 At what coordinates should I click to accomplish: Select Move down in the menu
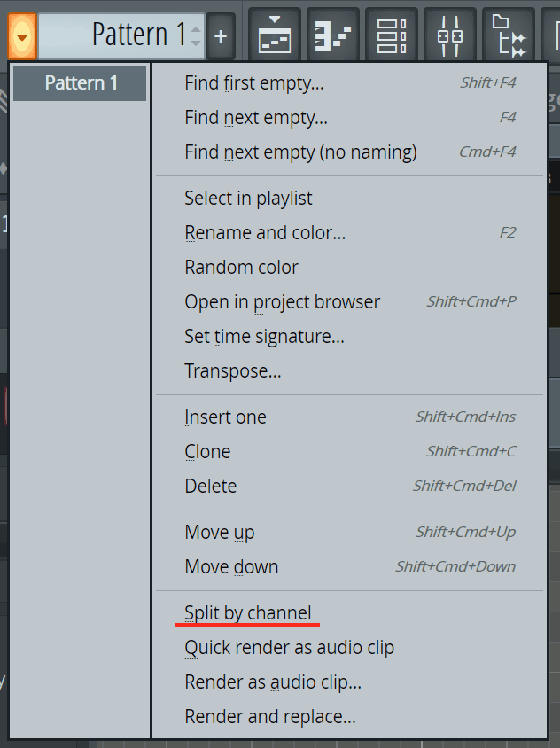click(x=231, y=567)
